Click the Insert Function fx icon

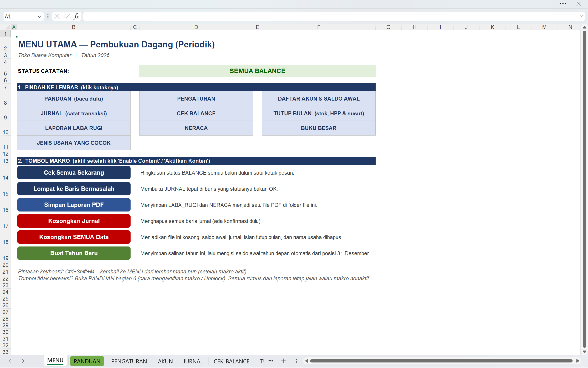pyautogui.click(x=76, y=16)
